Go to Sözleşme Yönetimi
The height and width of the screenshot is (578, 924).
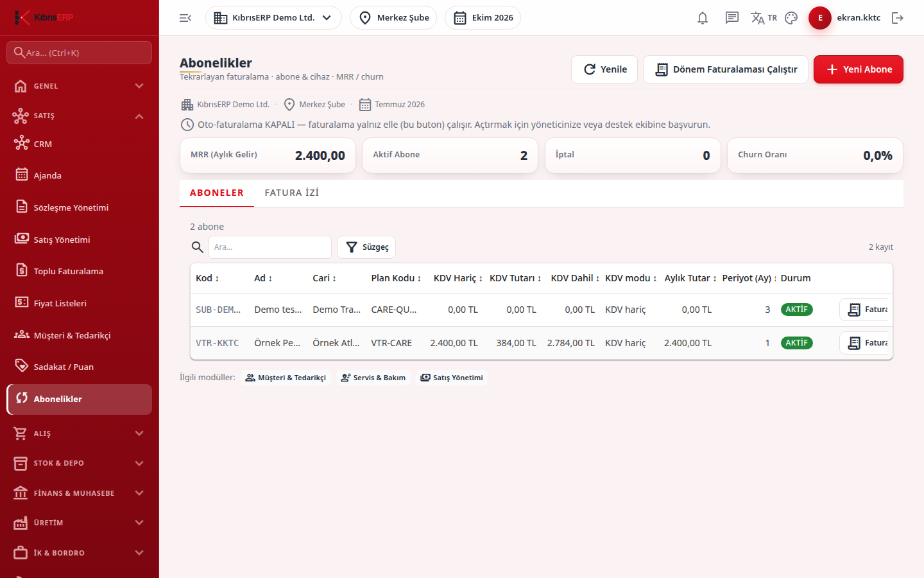click(80, 207)
